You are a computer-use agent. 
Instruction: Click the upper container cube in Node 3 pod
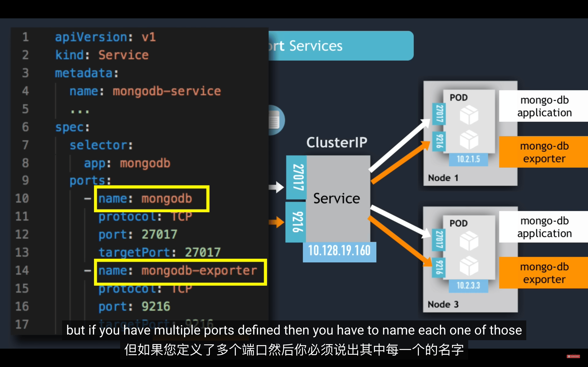(469, 241)
